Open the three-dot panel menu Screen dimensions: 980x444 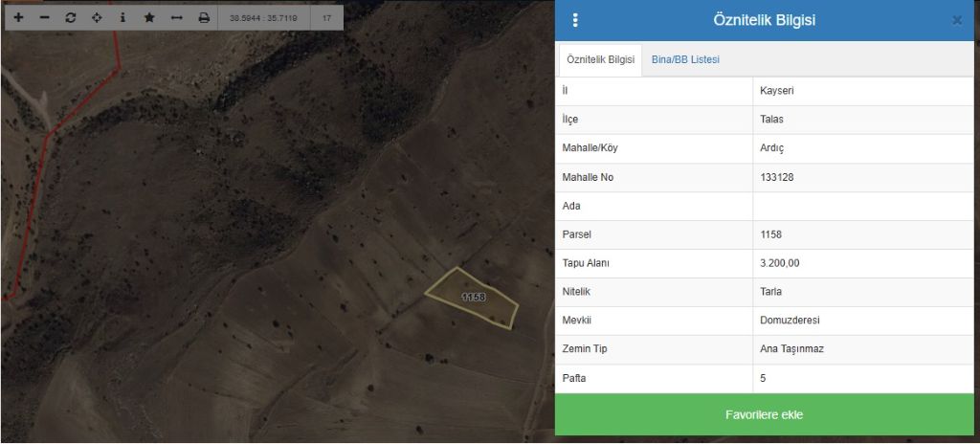[x=575, y=20]
